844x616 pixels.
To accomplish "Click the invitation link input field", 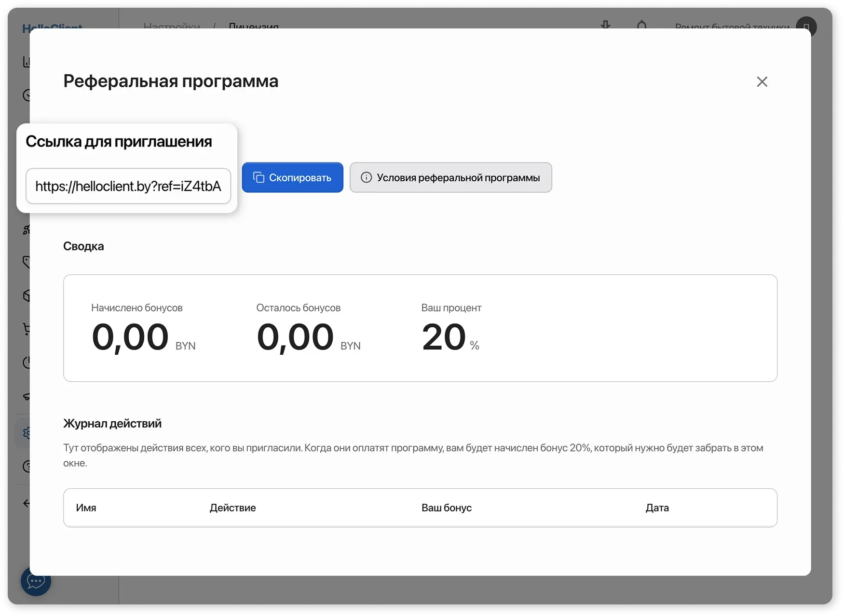I will tap(128, 186).
